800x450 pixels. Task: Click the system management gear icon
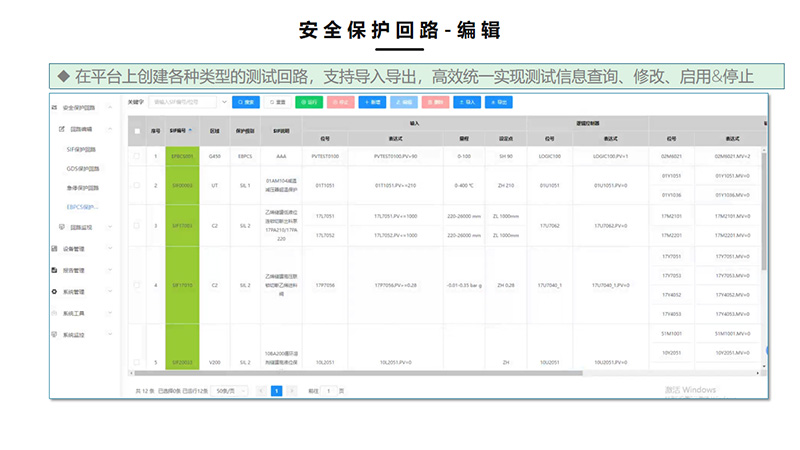54,291
